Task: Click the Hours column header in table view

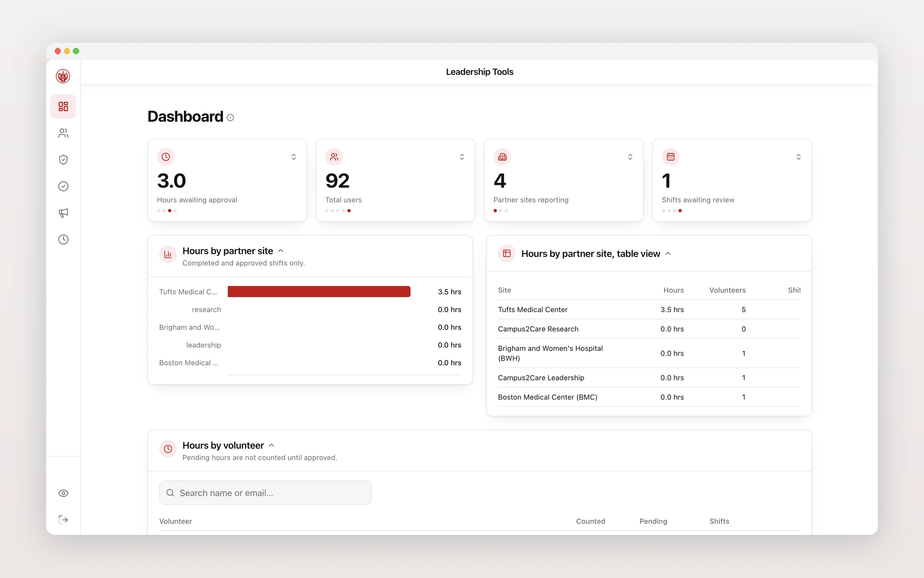Action: point(673,290)
